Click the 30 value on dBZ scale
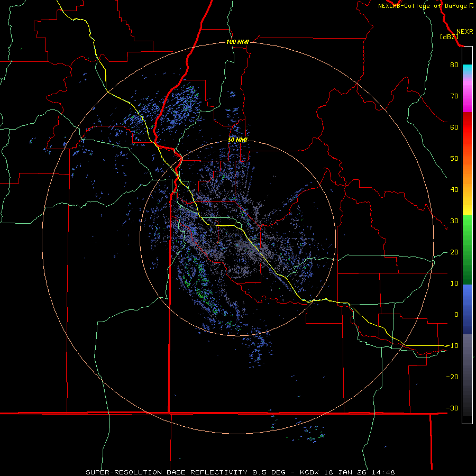Viewport: 476px width, 476px height. point(454,221)
